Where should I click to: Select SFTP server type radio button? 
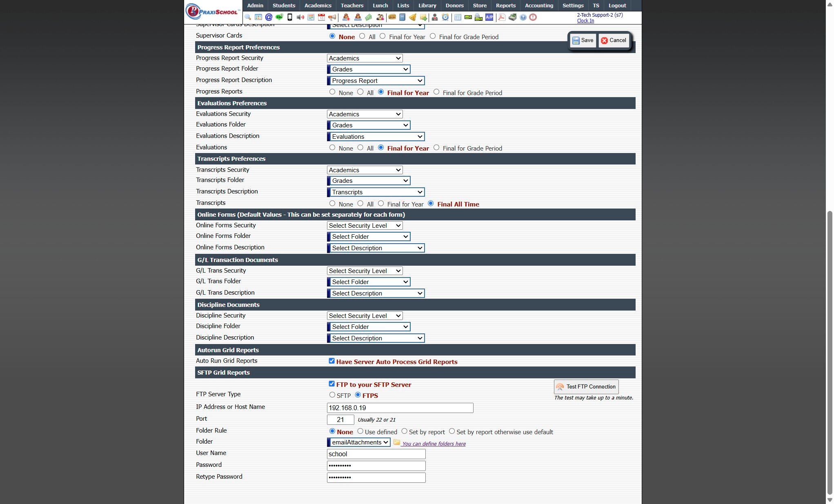332,395
